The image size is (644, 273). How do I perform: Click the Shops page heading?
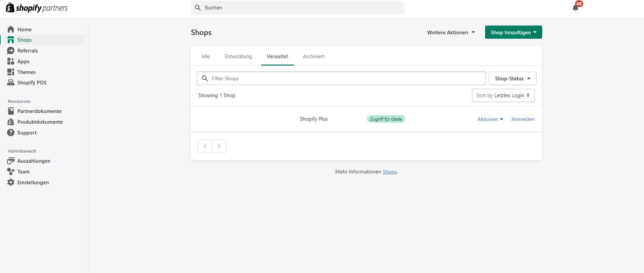pyautogui.click(x=201, y=32)
